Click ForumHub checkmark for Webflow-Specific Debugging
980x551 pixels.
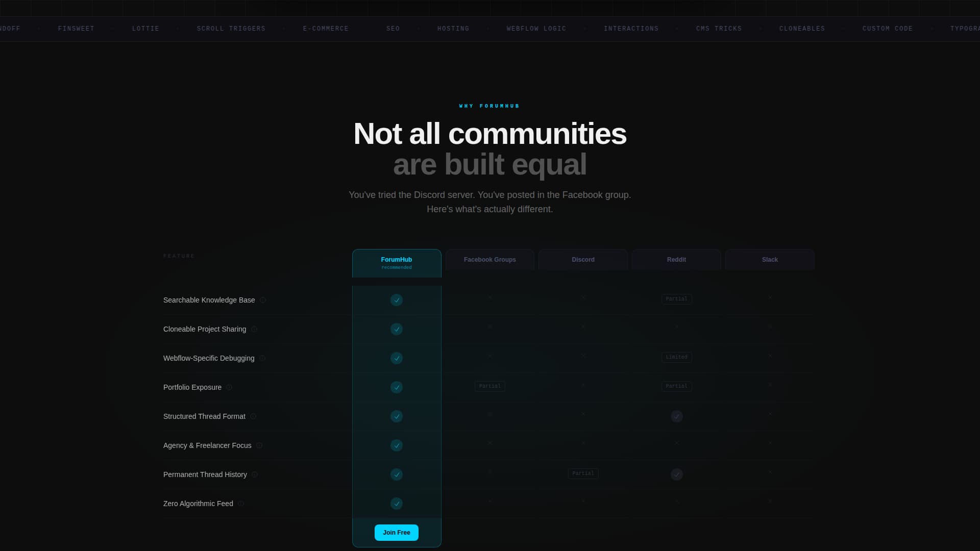[397, 358]
